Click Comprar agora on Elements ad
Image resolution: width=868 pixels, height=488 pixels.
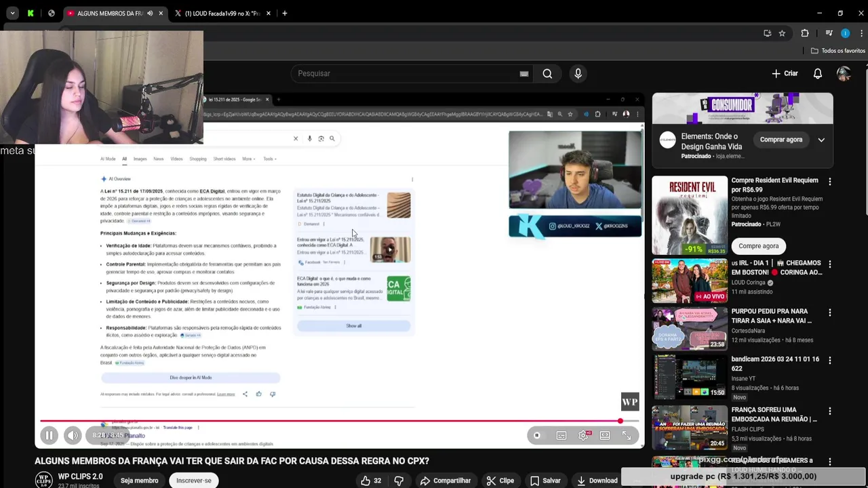(x=781, y=140)
